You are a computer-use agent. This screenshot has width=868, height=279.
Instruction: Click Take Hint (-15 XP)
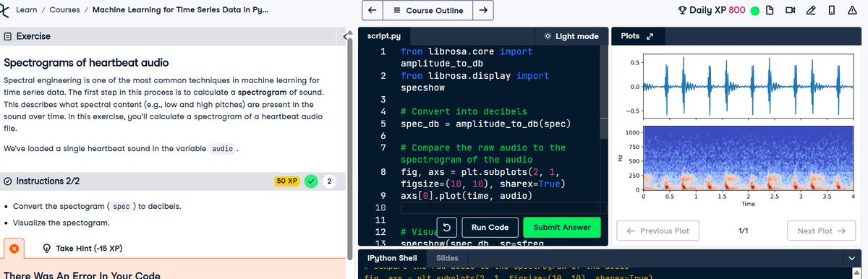click(x=83, y=249)
